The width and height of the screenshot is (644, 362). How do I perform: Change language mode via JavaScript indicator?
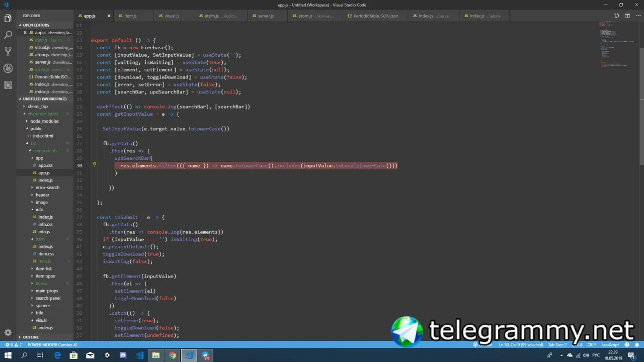(610, 345)
